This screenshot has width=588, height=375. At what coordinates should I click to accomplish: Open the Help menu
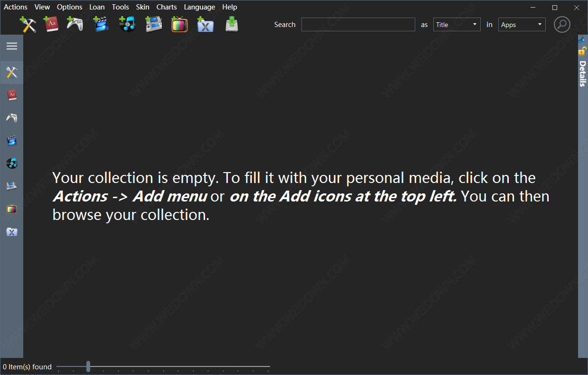point(230,7)
